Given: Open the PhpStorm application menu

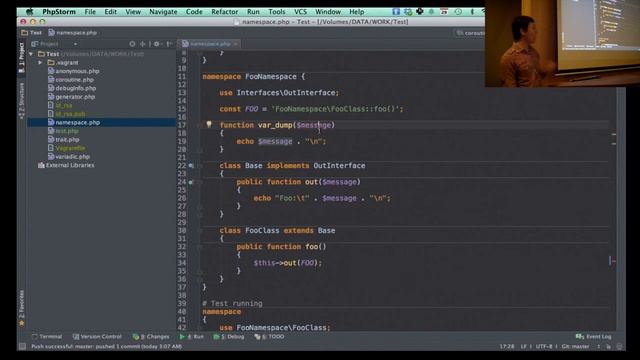Looking at the screenshot, I should 59,12.
